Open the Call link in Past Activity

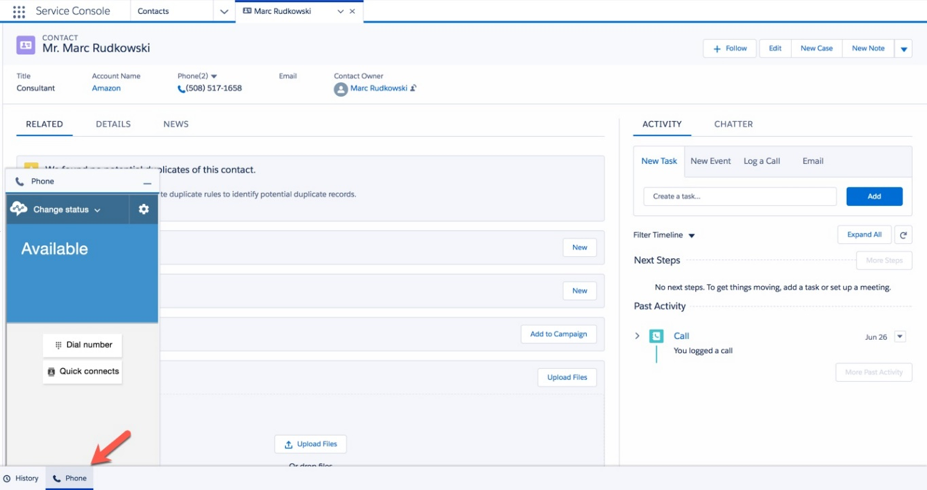[682, 336]
